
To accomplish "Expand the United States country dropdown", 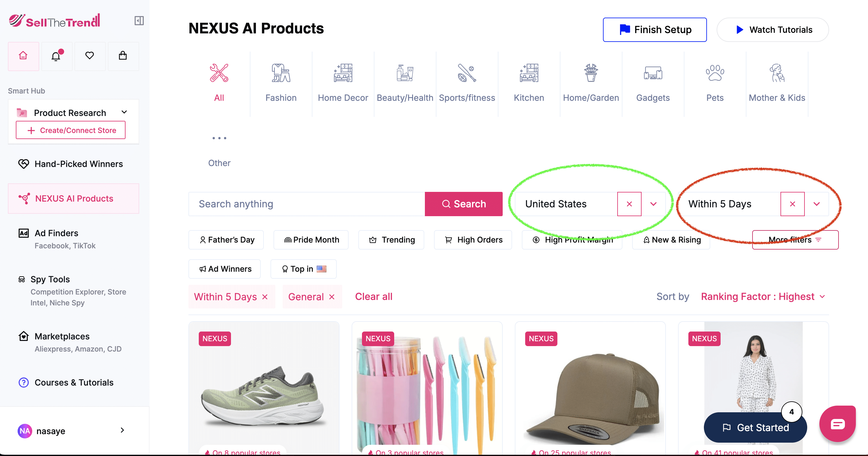I will tap(653, 204).
